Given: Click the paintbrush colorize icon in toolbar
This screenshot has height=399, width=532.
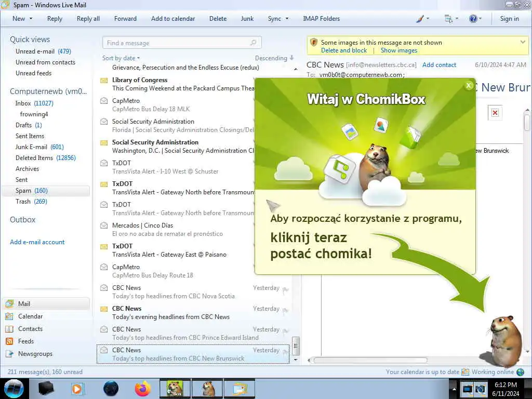Looking at the screenshot, I should 420,19.
